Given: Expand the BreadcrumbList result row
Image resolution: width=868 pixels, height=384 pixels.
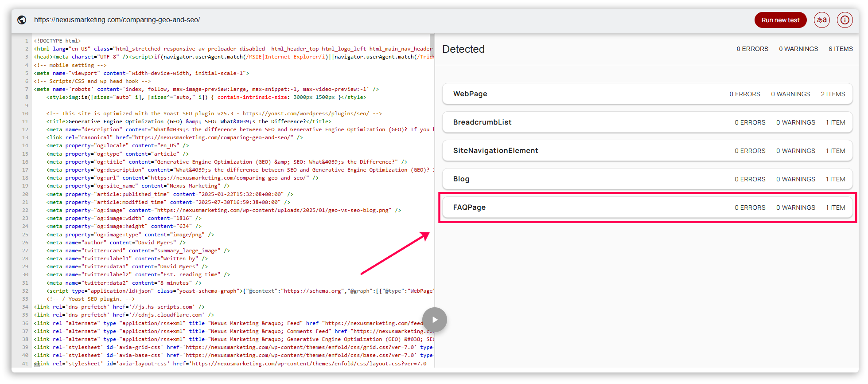Looking at the screenshot, I should click(x=647, y=122).
